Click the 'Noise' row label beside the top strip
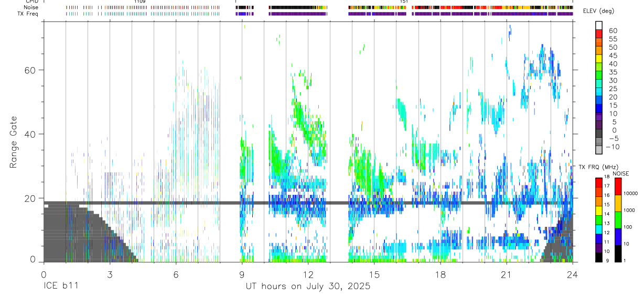The image size is (644, 297). click(x=31, y=7)
